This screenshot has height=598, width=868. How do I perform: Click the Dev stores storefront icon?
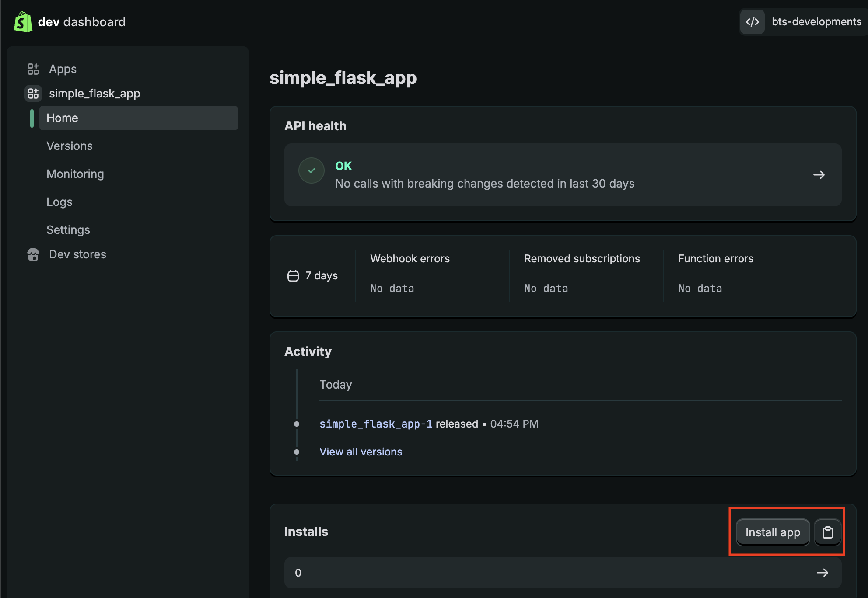33,254
